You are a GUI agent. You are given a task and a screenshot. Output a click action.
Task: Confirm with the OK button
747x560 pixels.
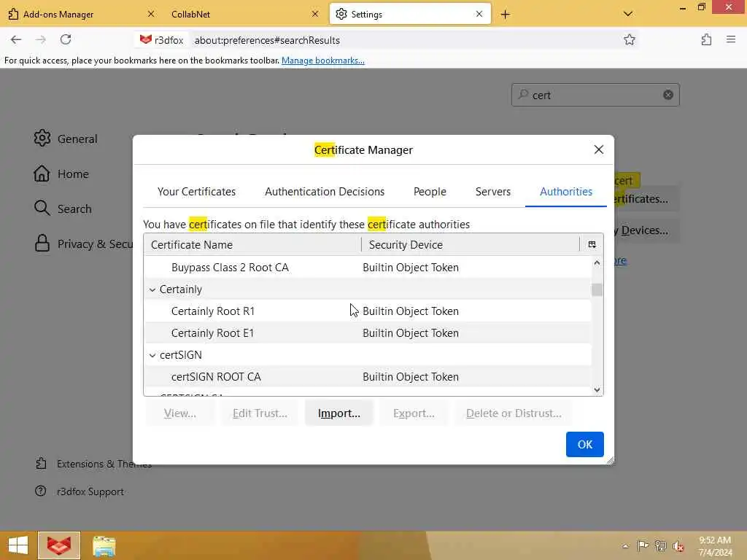(584, 444)
